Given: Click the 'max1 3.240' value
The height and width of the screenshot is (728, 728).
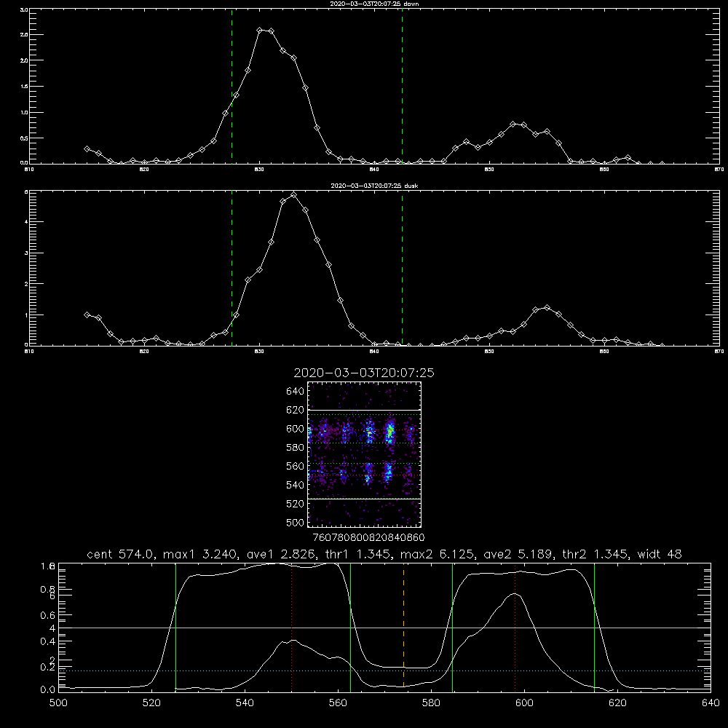Looking at the screenshot, I should (x=201, y=554).
